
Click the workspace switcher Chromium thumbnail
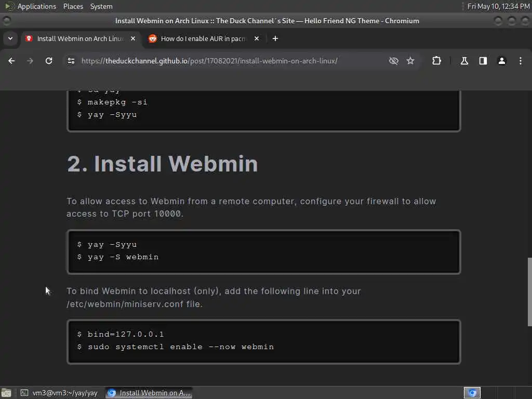(x=472, y=393)
